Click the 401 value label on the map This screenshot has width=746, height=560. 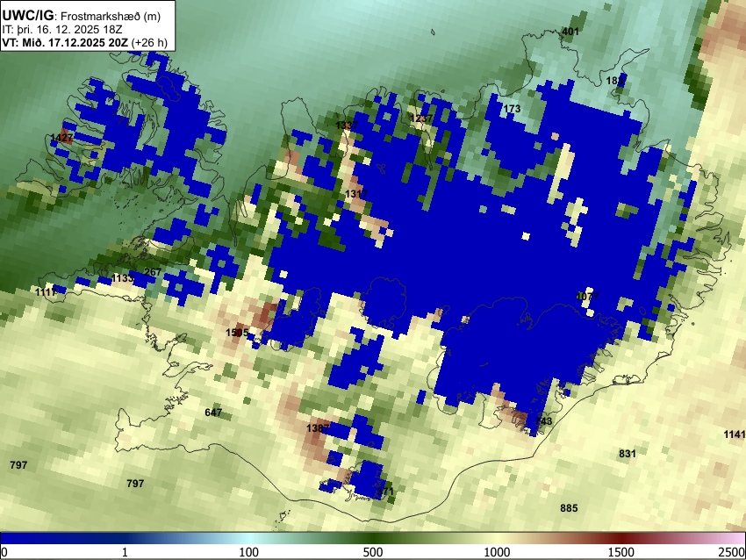click(570, 32)
